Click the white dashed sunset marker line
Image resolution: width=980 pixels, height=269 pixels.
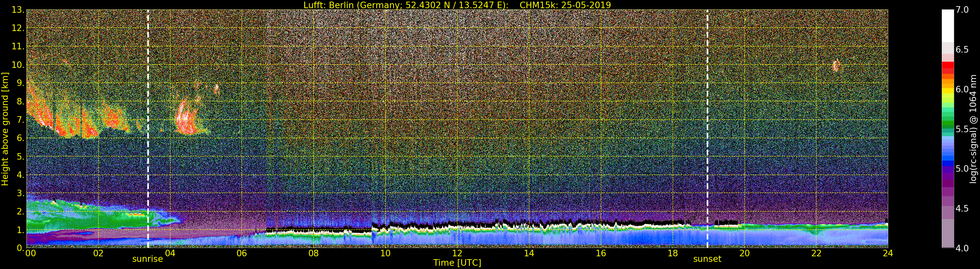[707, 129]
